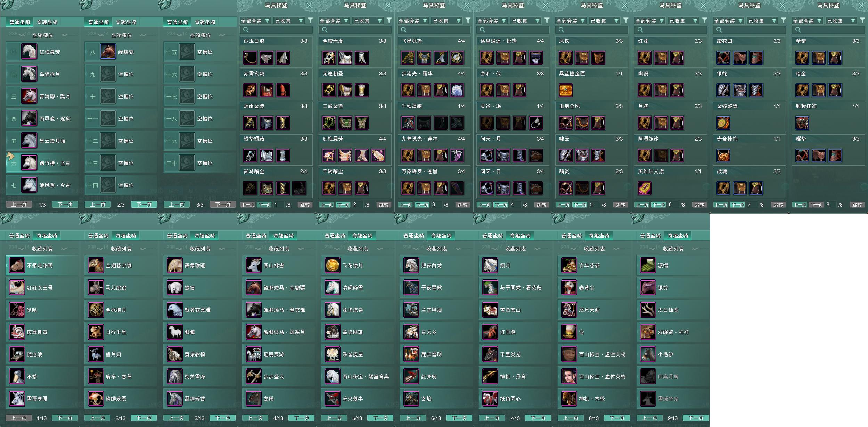Click first gear icon of 金镫无虚 set
The width and height of the screenshot is (868, 427).
[329, 58]
